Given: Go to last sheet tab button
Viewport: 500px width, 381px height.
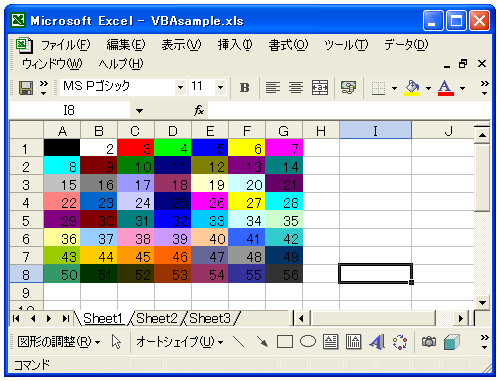Looking at the screenshot, I should click(66, 318).
